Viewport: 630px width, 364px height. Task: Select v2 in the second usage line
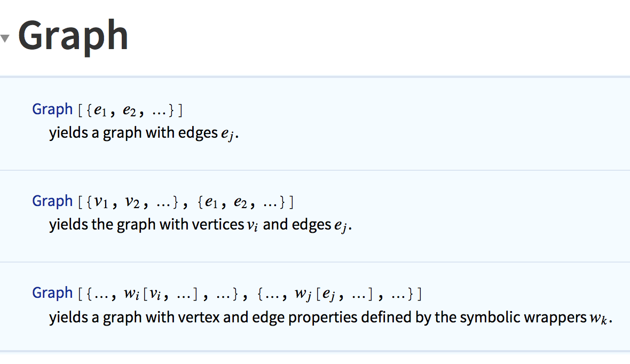pos(132,202)
